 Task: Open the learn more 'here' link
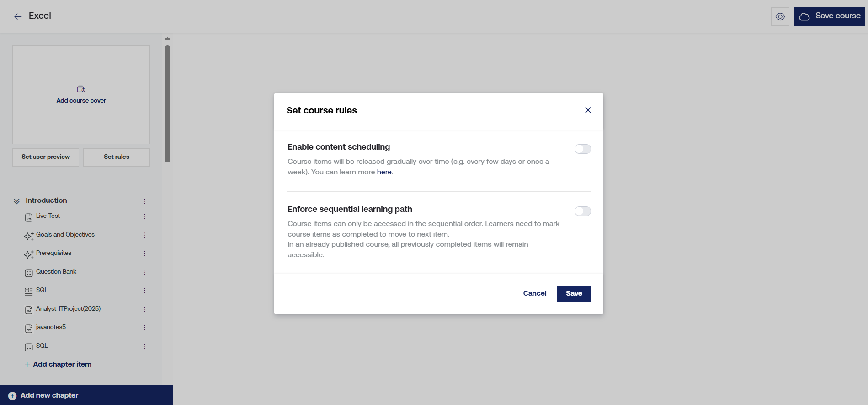(x=384, y=172)
